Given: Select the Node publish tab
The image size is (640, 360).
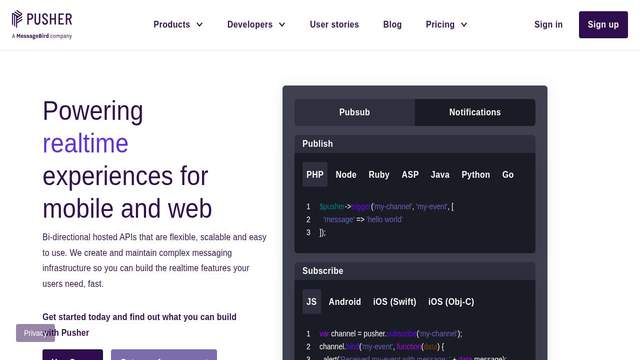Looking at the screenshot, I should (x=346, y=175).
